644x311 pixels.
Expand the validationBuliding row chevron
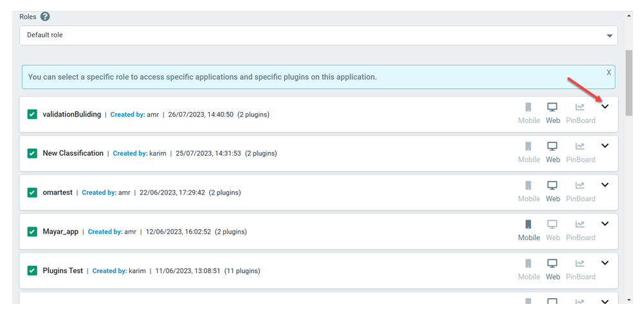click(605, 106)
